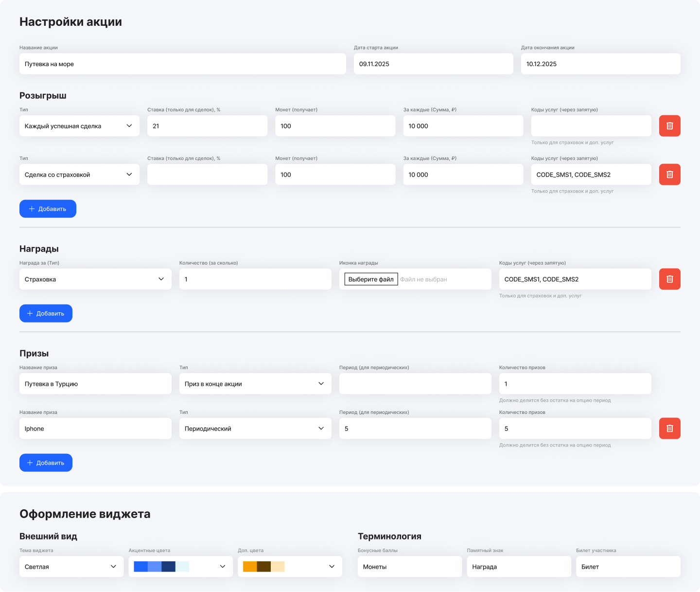Open the 'Страховка' reward type dropdown
Screen dimensions: 700x592
[x=95, y=279]
